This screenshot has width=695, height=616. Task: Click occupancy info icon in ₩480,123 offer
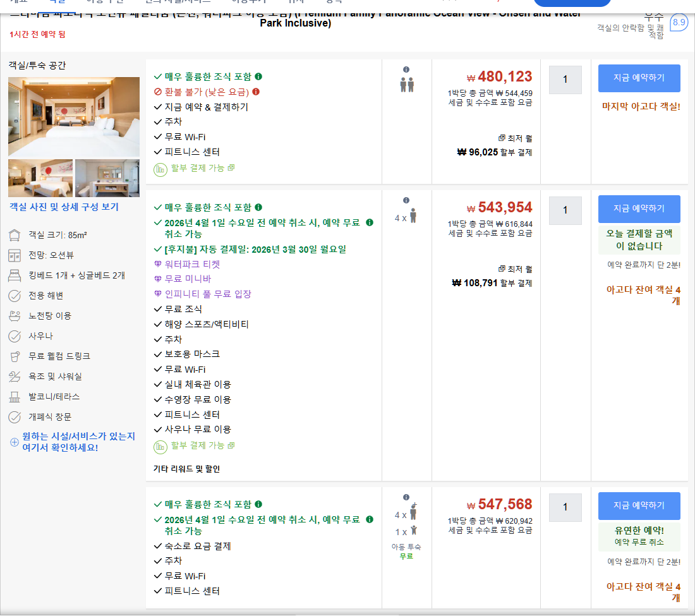click(406, 69)
